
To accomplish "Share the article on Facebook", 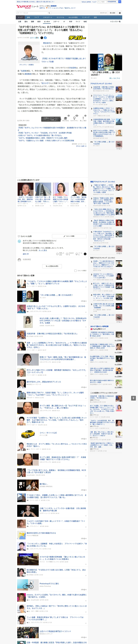I will tap(45, 38).
